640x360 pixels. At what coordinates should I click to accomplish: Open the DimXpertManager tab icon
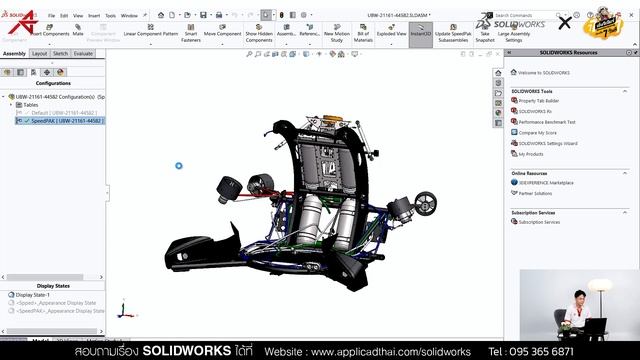[x=47, y=72]
